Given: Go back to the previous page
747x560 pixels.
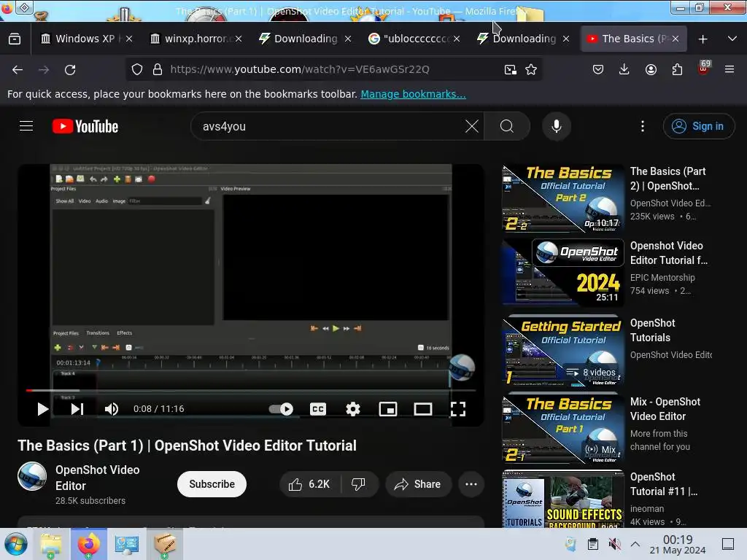Looking at the screenshot, I should coord(18,69).
